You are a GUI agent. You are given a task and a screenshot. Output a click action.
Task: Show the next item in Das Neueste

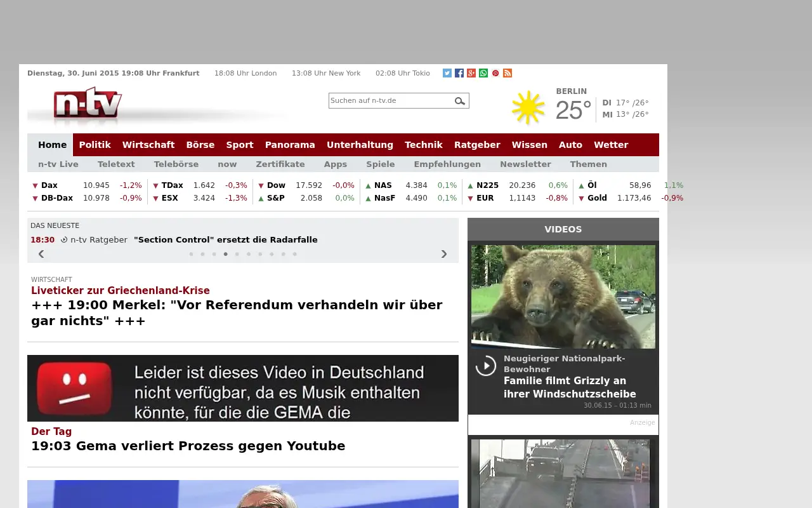pos(444,254)
